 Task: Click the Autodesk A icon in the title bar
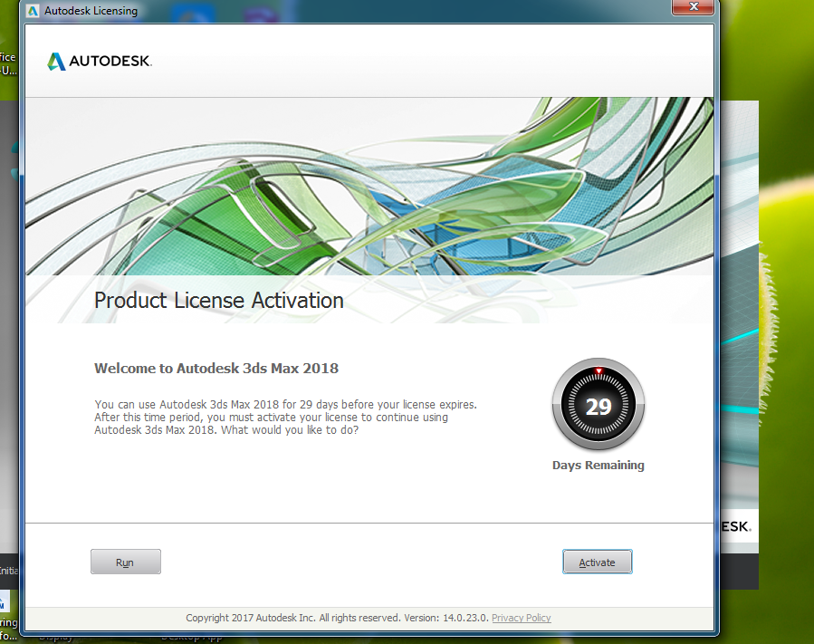33,10
